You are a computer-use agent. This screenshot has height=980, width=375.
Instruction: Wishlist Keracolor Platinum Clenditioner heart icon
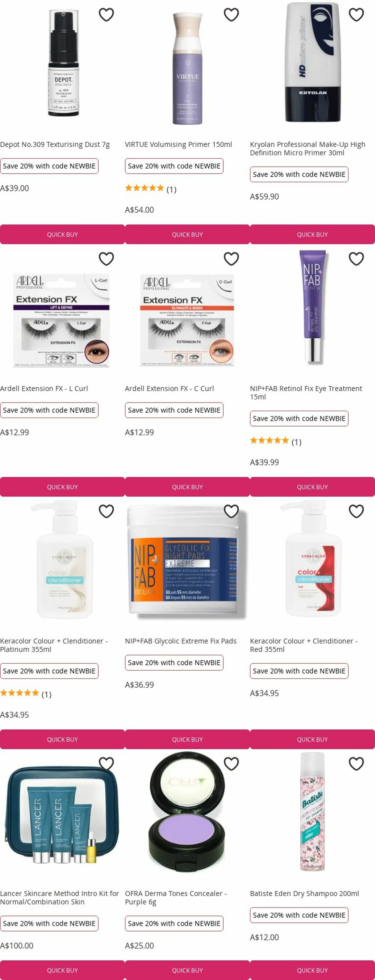(x=106, y=511)
